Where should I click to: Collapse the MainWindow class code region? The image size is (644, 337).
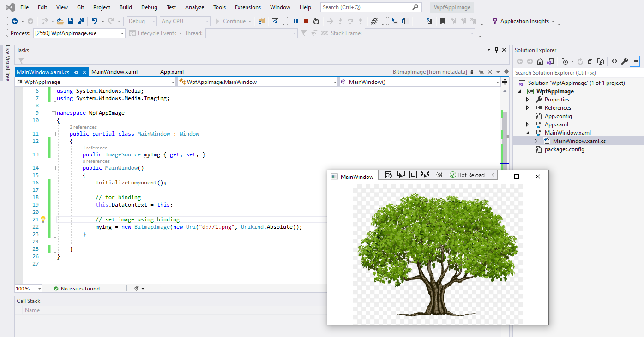click(x=54, y=134)
